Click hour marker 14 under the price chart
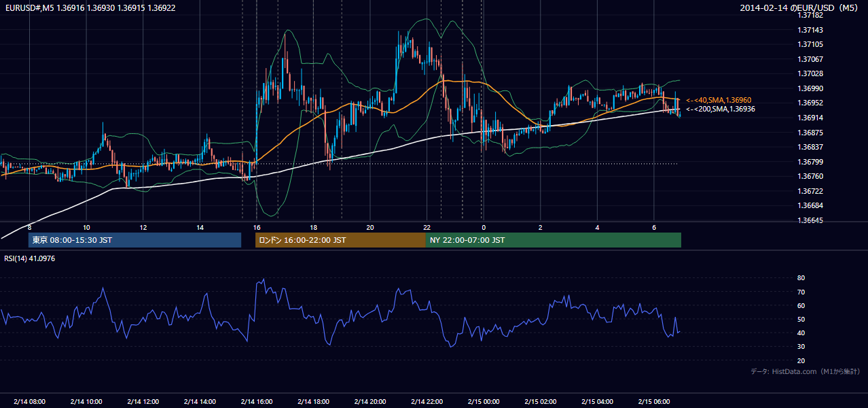Viewport: 868px width, 408px height. coord(200,227)
